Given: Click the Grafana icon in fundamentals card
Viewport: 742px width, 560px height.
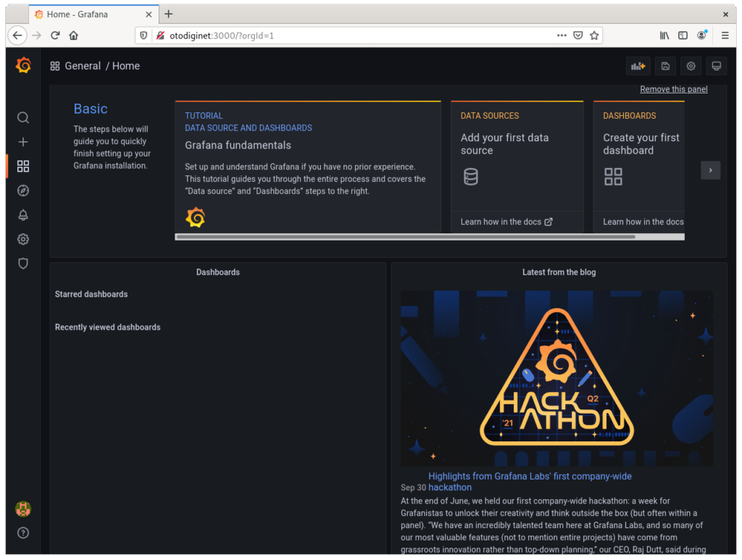Looking at the screenshot, I should click(x=196, y=217).
